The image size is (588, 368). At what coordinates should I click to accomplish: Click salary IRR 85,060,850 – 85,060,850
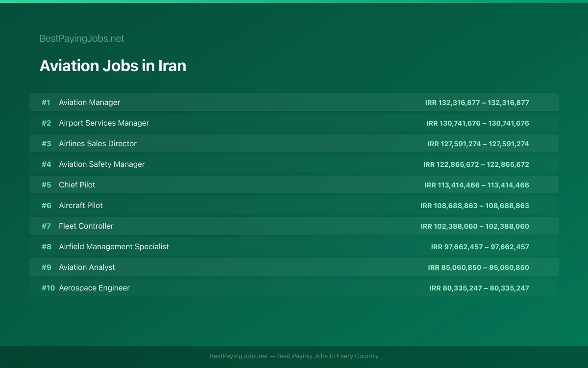(479, 267)
